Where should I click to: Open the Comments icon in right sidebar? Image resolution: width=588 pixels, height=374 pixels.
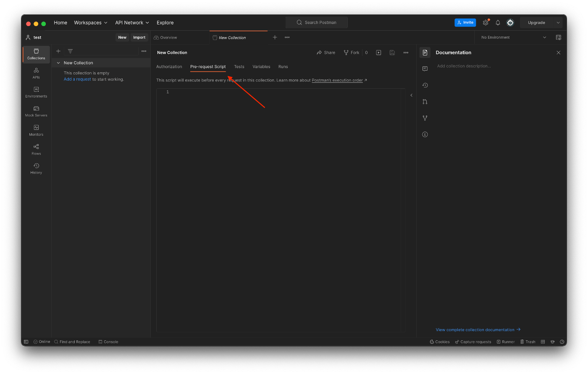click(x=425, y=69)
